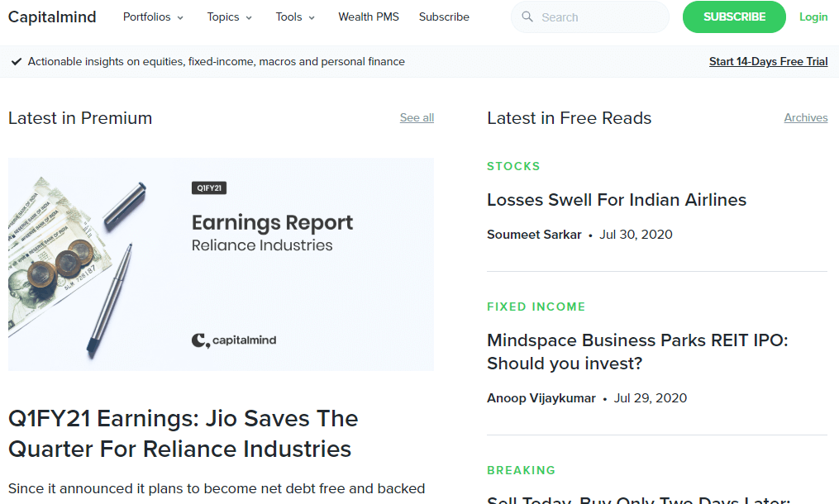Open the Q1FY21 Earnings Jio article headline
839x504 pixels.
(183, 434)
